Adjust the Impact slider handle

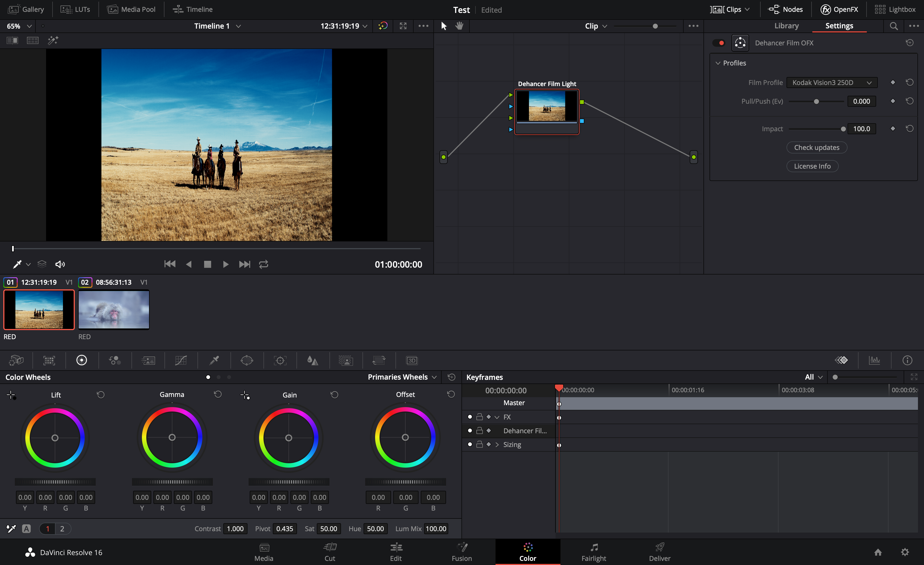click(x=843, y=129)
